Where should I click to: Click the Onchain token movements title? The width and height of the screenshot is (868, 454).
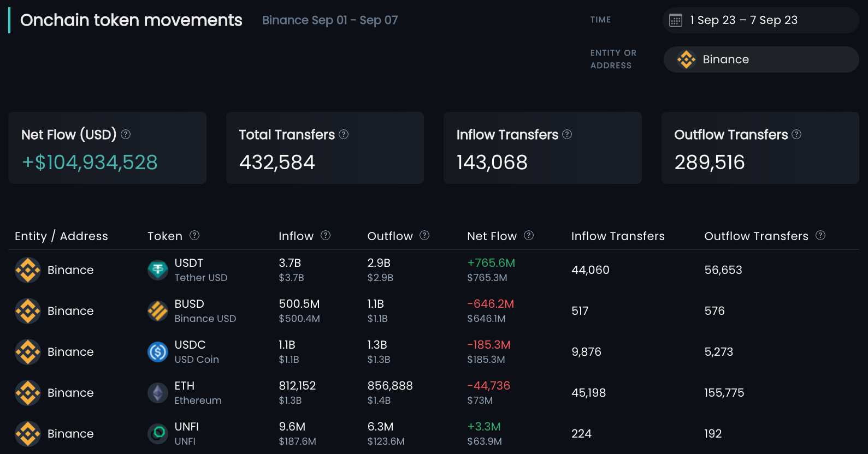[131, 20]
